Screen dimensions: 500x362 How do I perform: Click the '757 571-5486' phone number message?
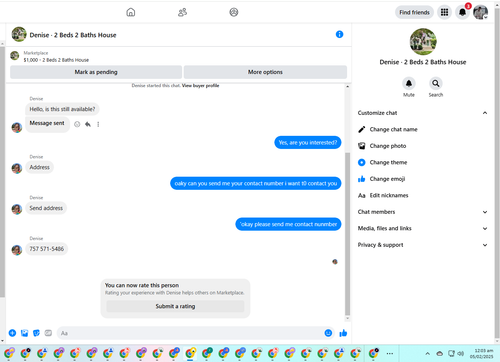(47, 249)
